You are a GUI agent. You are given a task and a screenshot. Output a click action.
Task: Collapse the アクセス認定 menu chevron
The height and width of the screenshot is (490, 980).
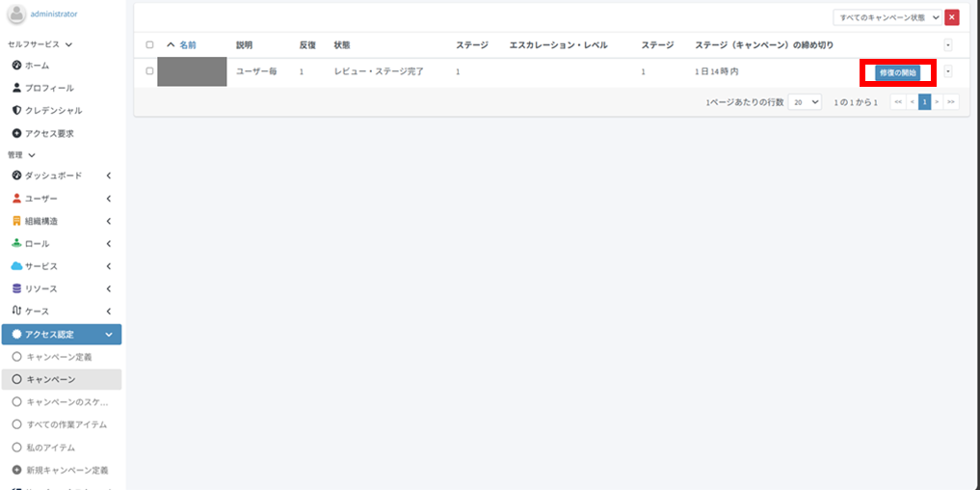click(x=109, y=335)
